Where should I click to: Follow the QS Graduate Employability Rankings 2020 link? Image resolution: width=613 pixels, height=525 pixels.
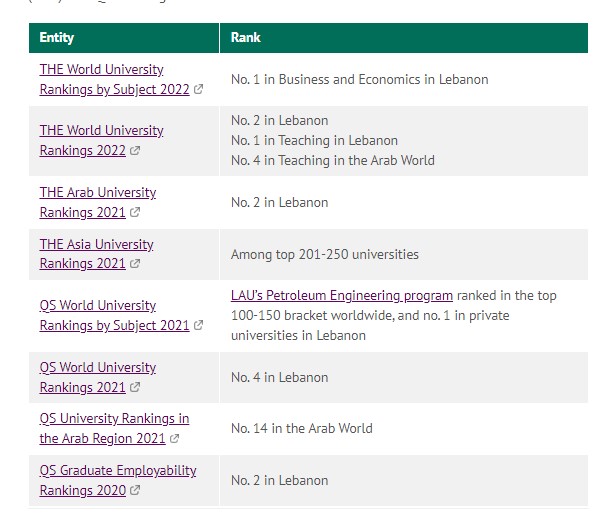point(117,480)
